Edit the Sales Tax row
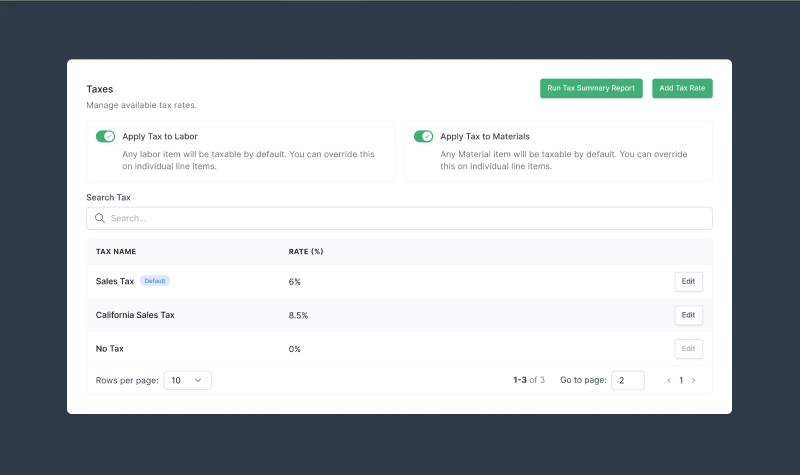The width and height of the screenshot is (800, 475). 688,282
